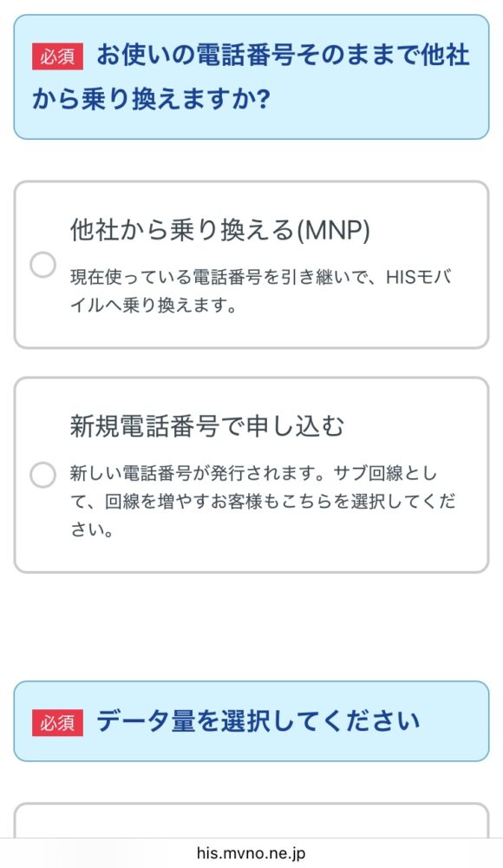
Task: Tap the description mentioning サブ回線
Action: pyautogui.click(x=262, y=502)
